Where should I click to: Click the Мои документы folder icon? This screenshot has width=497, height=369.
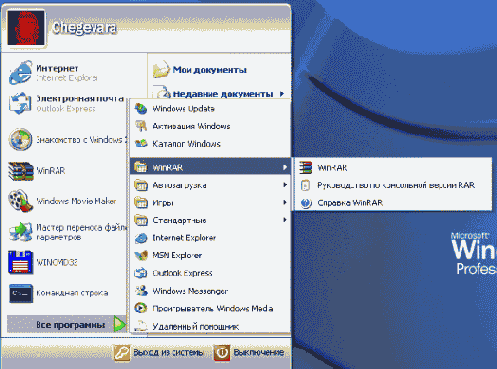[x=161, y=69]
